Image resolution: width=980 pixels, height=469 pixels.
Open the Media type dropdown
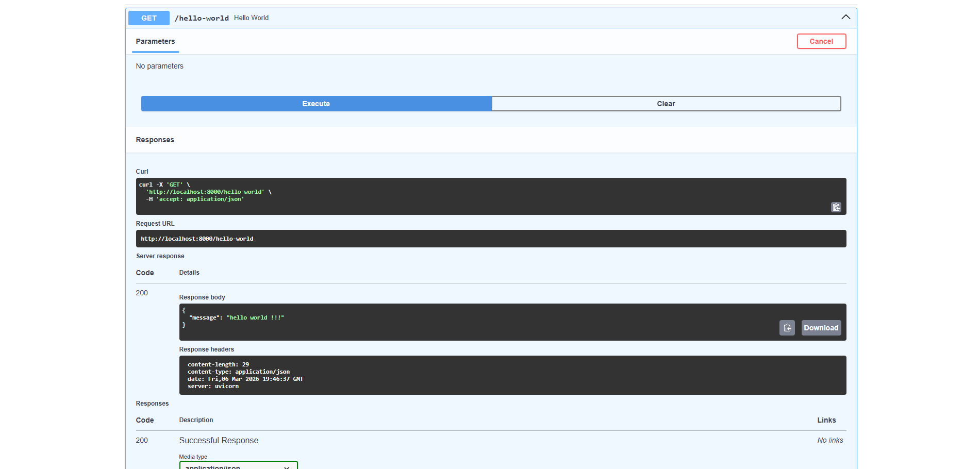tap(239, 465)
